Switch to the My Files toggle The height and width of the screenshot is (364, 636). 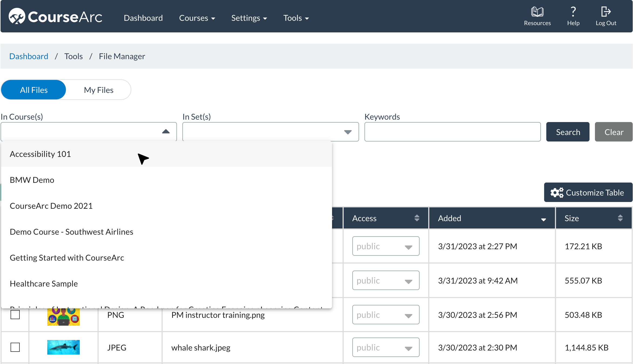click(99, 90)
